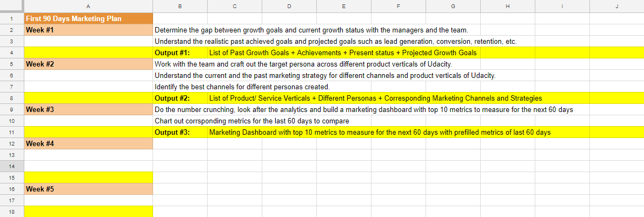Image resolution: width=644 pixels, height=217 pixels.
Task: Click the 'Week #3' cell
Action: [x=88, y=110]
